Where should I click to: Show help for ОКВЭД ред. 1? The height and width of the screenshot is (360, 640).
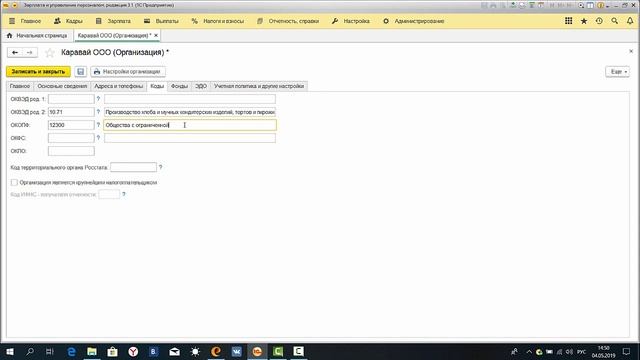tap(98, 99)
